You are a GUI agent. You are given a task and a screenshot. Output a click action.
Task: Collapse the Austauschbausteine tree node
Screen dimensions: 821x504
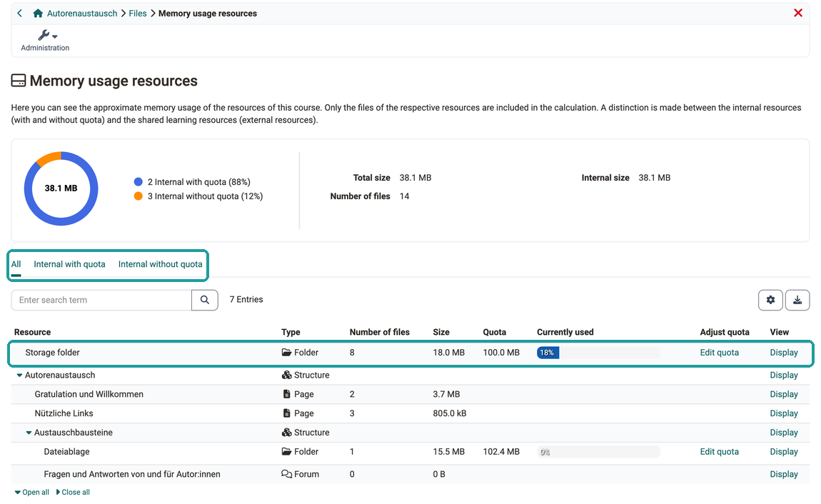coord(29,433)
